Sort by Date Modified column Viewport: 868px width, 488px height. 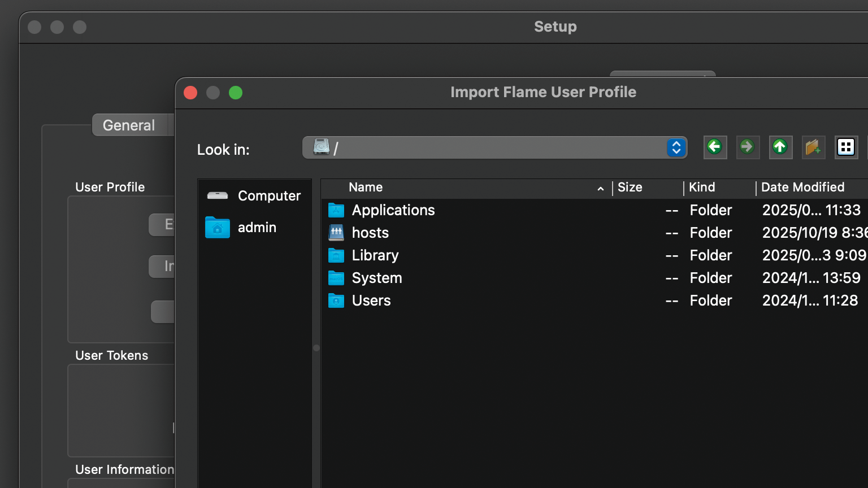(802, 188)
